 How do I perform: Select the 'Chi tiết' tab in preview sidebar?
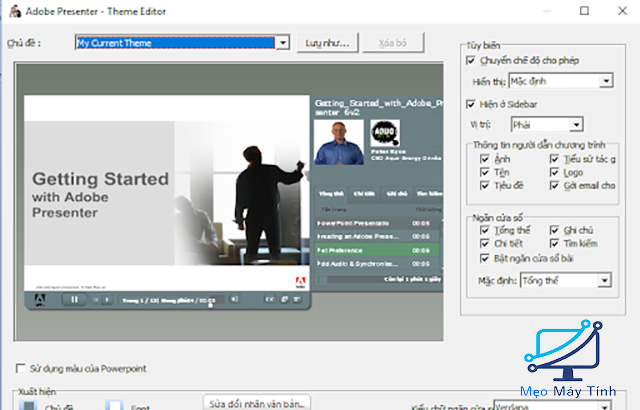click(x=364, y=194)
